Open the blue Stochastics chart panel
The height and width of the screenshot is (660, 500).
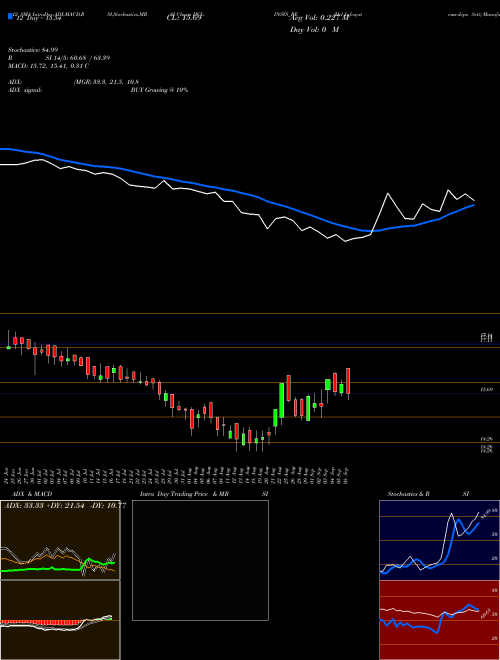[x=439, y=540]
